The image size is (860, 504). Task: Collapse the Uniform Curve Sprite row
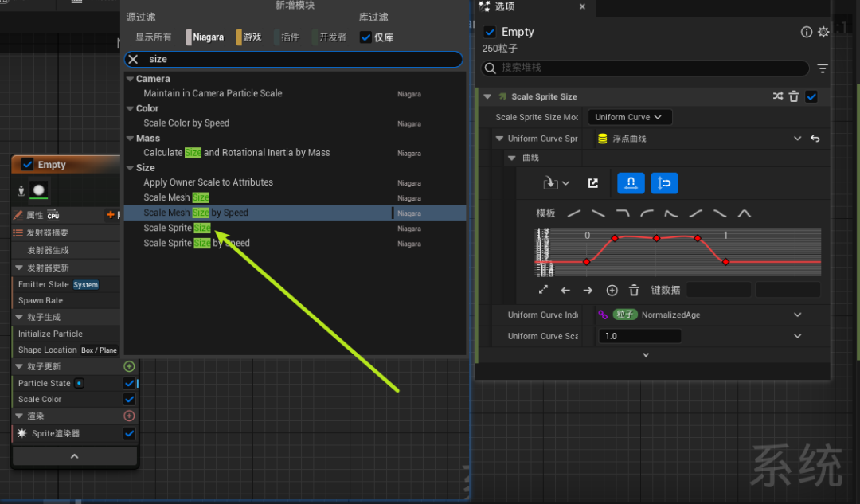499,139
